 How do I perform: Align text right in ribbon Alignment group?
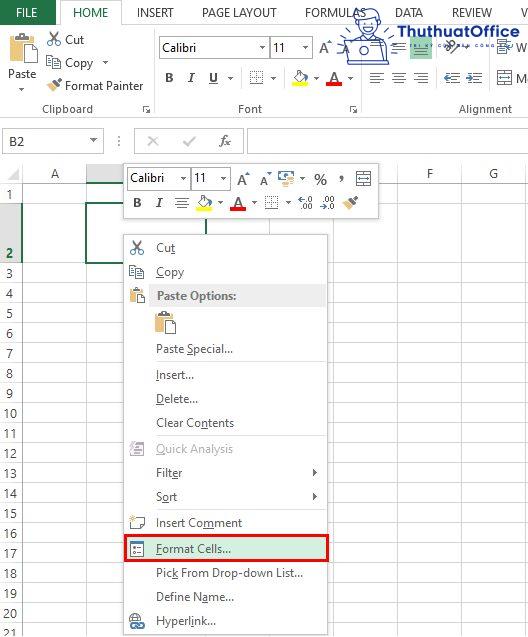click(x=421, y=78)
